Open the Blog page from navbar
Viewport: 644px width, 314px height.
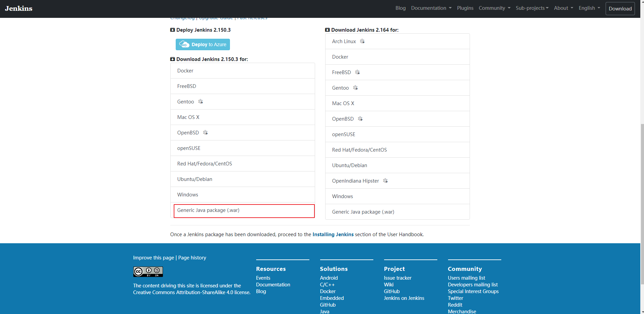pyautogui.click(x=400, y=8)
